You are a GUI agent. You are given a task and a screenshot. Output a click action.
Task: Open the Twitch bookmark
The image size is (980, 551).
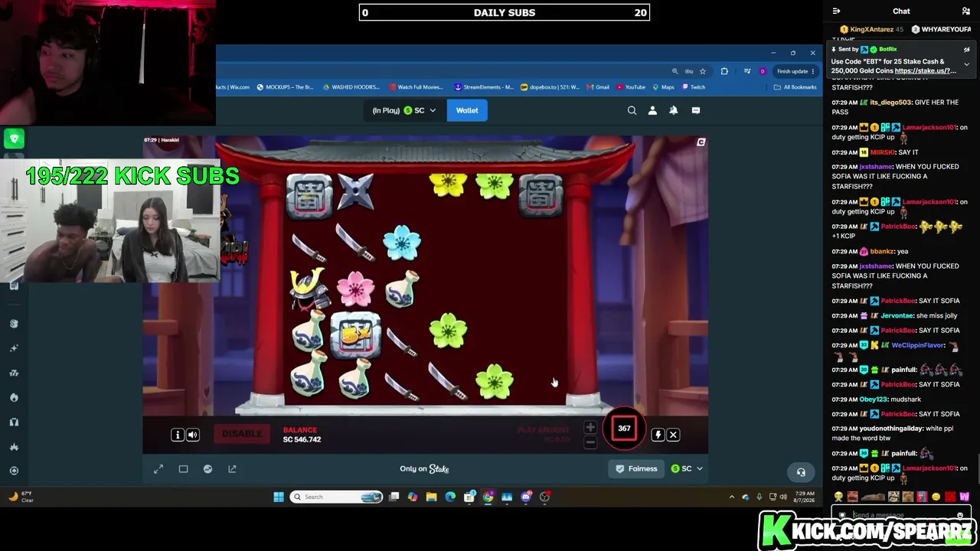pyautogui.click(x=693, y=87)
